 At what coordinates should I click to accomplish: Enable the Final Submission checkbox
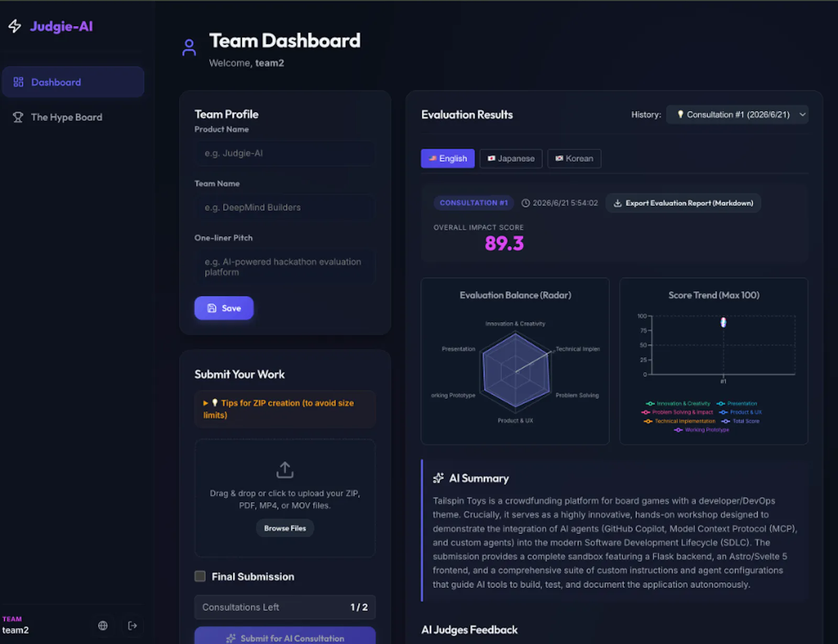coord(200,576)
